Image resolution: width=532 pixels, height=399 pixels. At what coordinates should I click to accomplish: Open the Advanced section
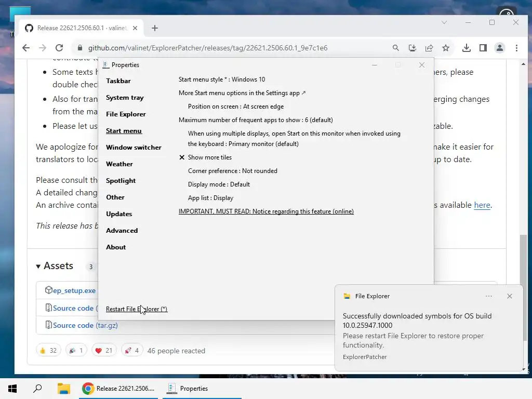[x=122, y=230]
